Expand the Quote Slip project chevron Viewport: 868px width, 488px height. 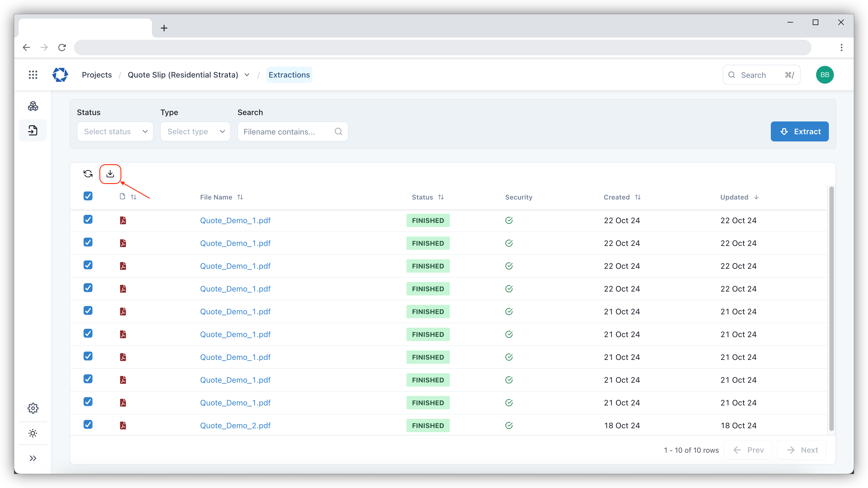(x=247, y=75)
